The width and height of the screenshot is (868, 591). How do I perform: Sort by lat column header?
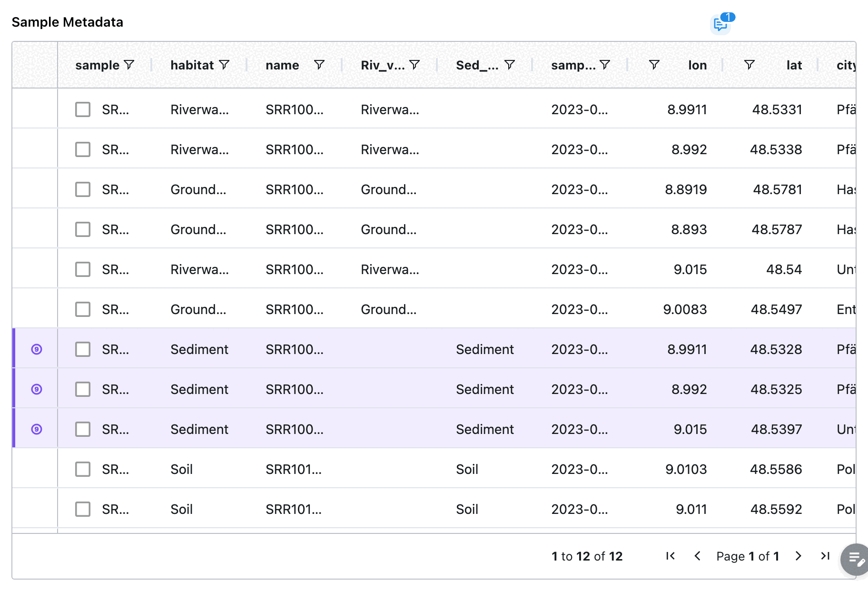(x=794, y=65)
